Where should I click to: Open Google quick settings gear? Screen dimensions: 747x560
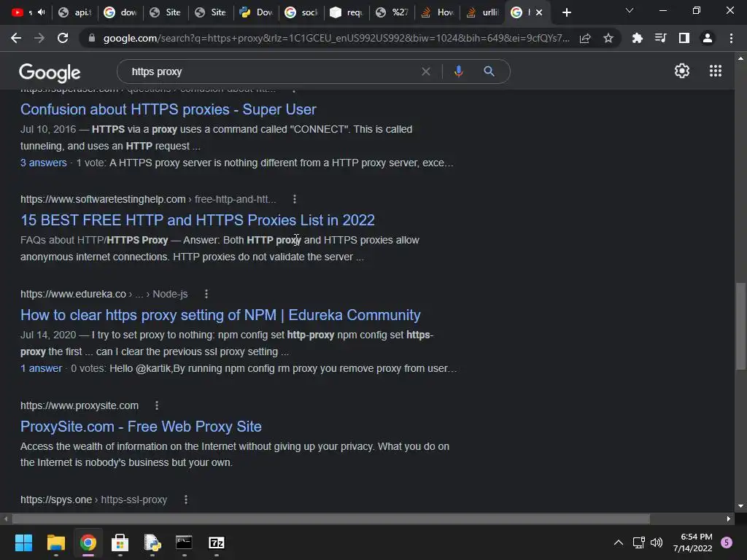coord(682,71)
